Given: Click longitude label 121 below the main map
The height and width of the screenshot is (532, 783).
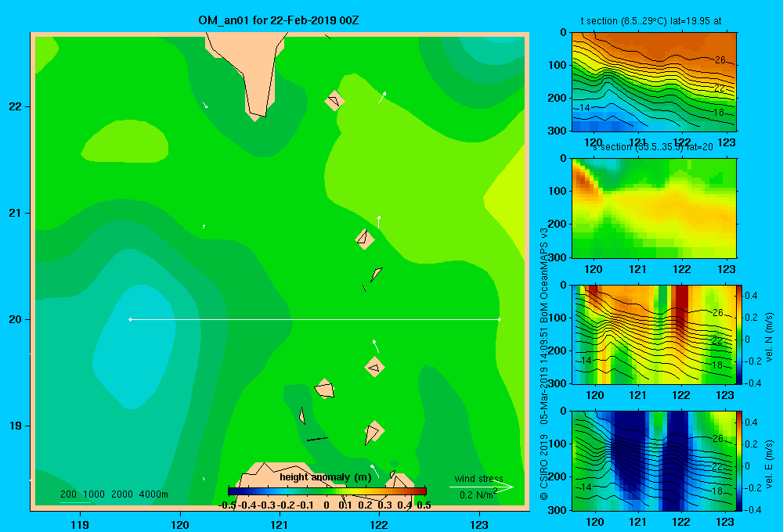Looking at the screenshot, I should click(280, 524).
